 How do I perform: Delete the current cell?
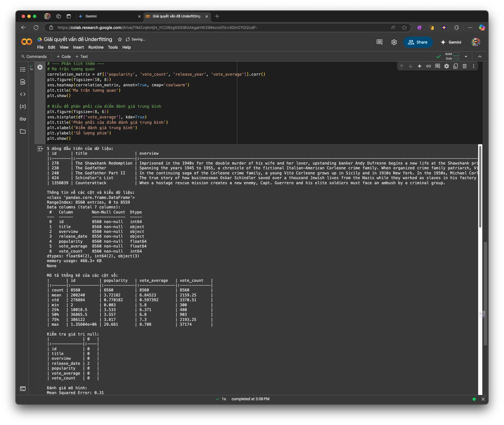click(465, 66)
